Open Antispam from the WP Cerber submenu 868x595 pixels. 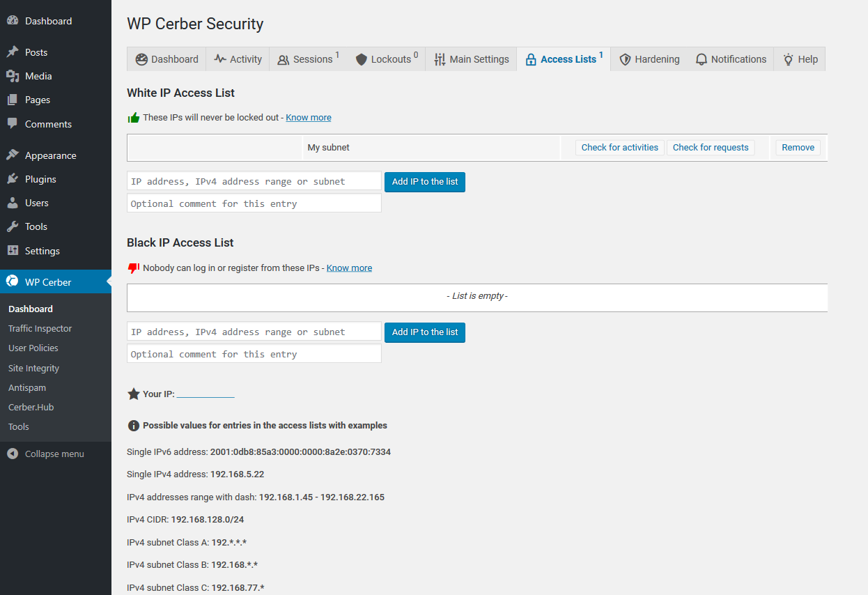click(27, 387)
